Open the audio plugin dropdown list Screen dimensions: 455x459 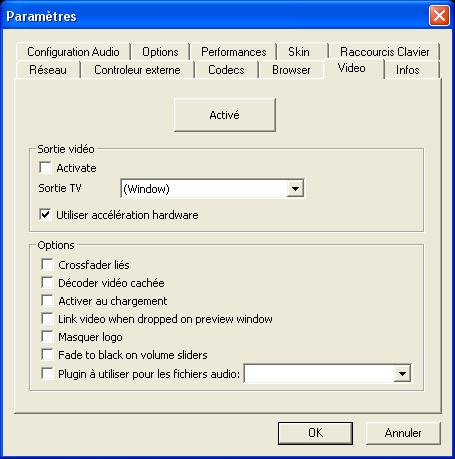tap(402, 374)
